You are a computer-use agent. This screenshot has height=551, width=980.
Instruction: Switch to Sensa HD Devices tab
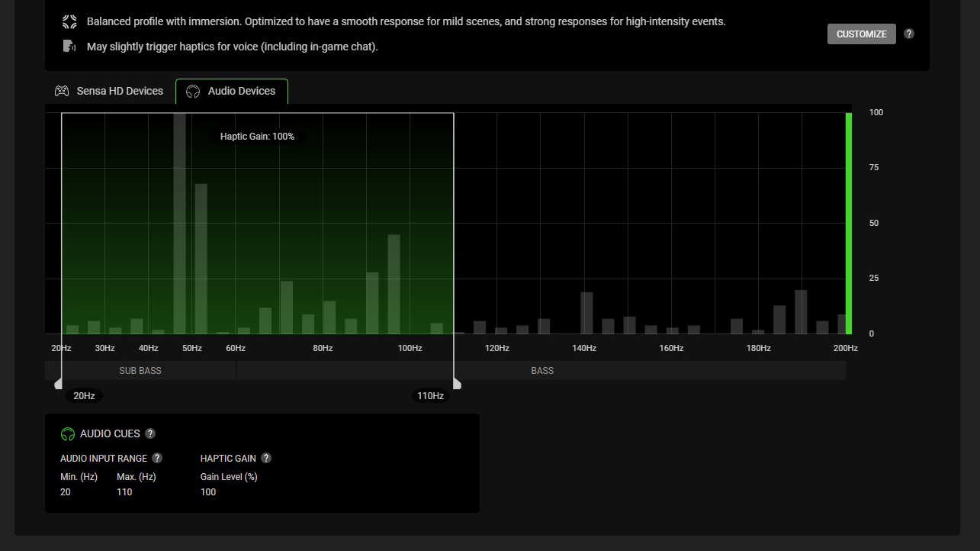click(x=109, y=91)
